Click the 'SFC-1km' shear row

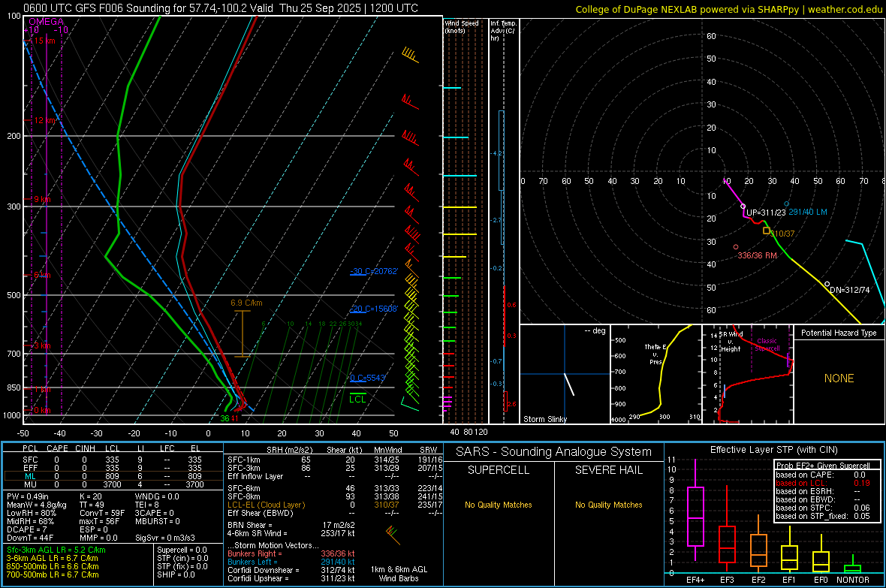point(335,460)
